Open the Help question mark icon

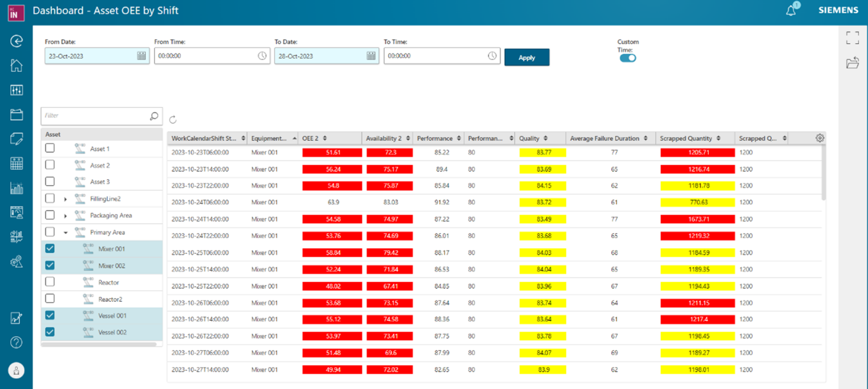click(16, 342)
